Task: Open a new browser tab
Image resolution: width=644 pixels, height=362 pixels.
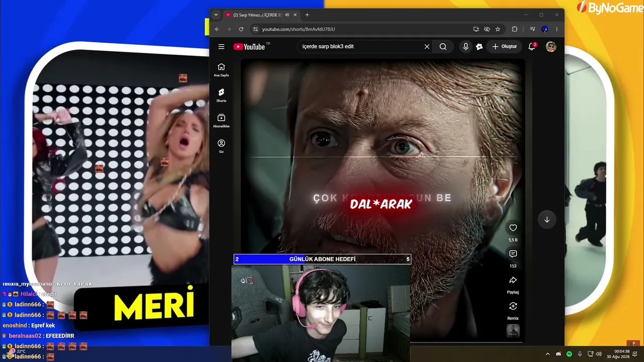Action: pyautogui.click(x=307, y=15)
